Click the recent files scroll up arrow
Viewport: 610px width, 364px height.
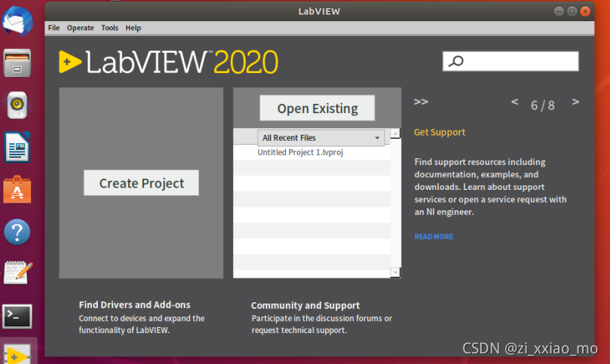click(x=395, y=133)
